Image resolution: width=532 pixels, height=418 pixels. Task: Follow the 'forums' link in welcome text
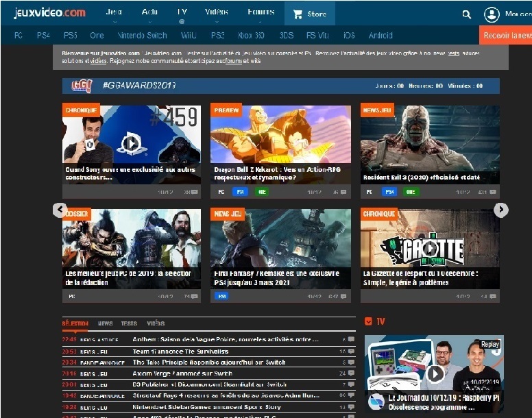tap(233, 61)
